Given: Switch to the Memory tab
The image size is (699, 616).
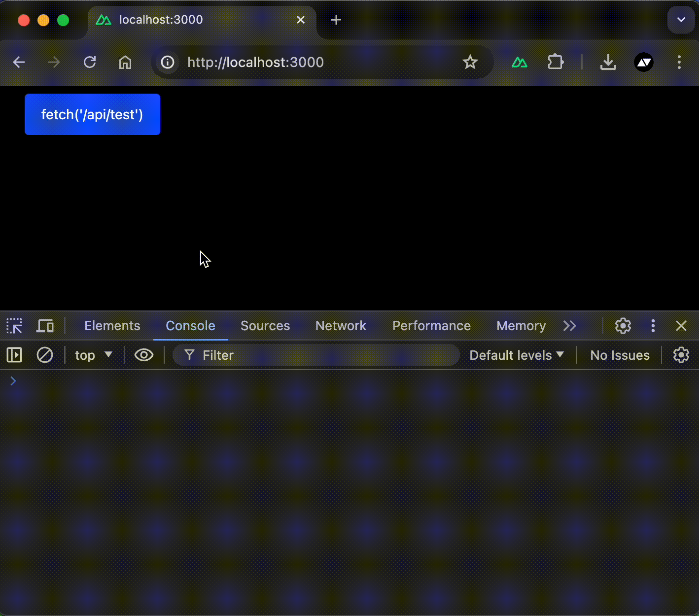Looking at the screenshot, I should pos(522,326).
